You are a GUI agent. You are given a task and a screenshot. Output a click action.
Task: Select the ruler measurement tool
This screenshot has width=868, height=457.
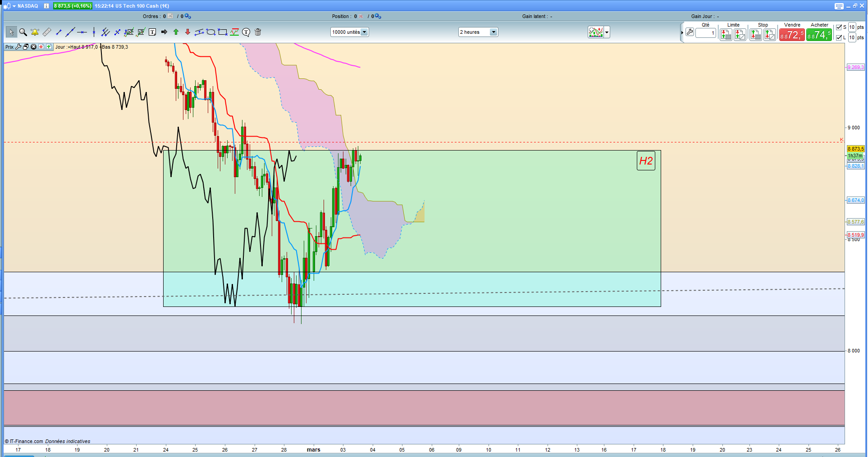(x=47, y=32)
